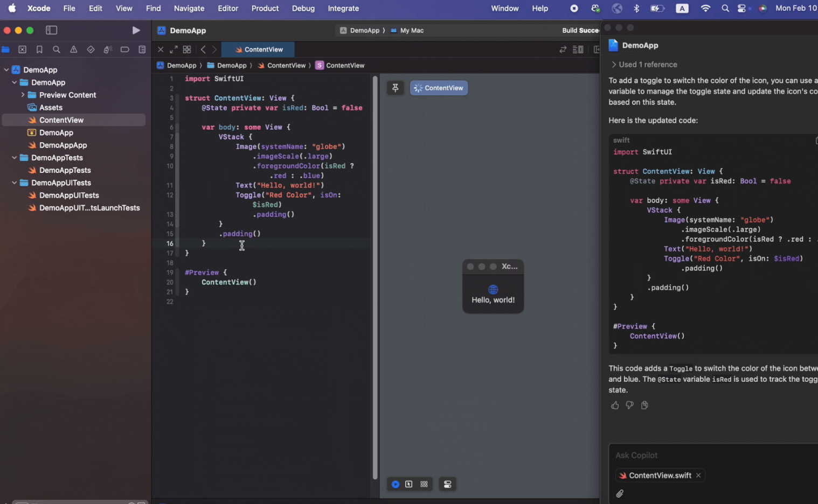Open the Integrate menu

tap(343, 9)
